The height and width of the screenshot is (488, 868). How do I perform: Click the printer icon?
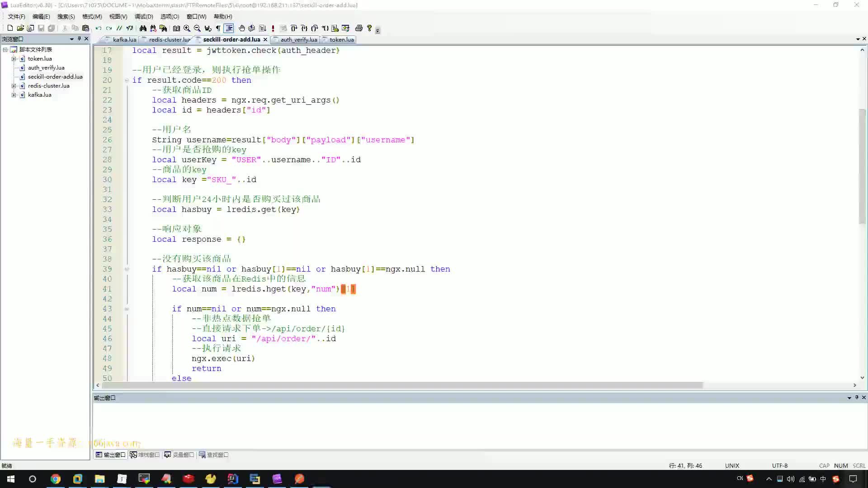359,28
